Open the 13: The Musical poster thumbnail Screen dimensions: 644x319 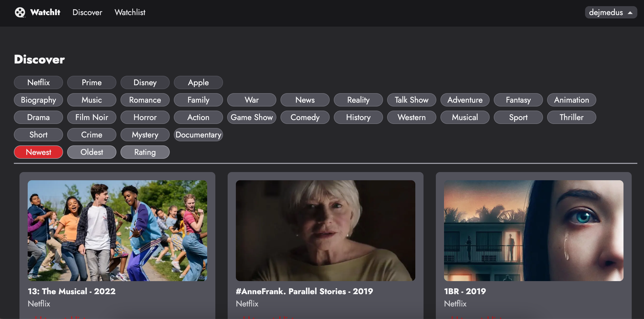coord(117,230)
